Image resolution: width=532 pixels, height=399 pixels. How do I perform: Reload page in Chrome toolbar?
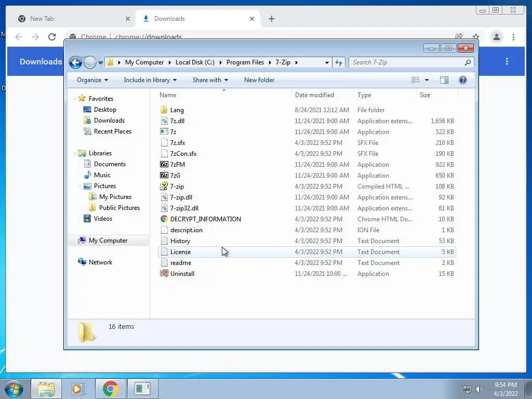52,37
